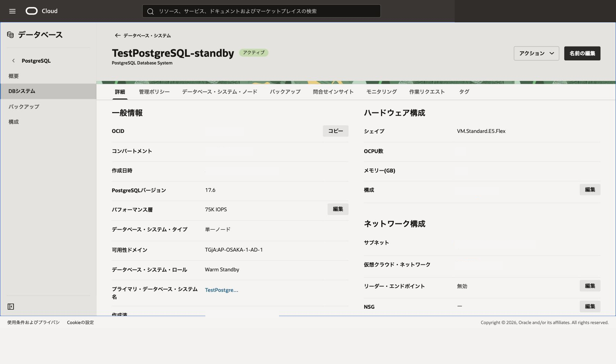Screen dimensions: 616x364
Task: Edit the hardware 構成 setting
Action: tap(590, 190)
